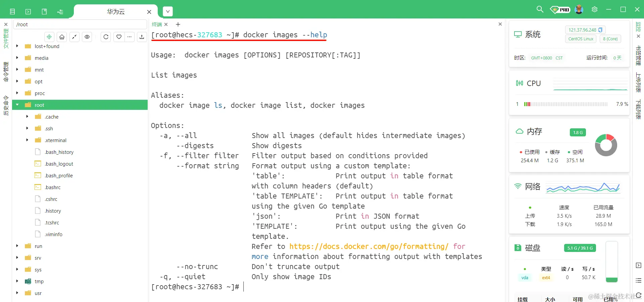644x302 pixels.
Task: Click the vda disk tag
Action: tap(525, 278)
